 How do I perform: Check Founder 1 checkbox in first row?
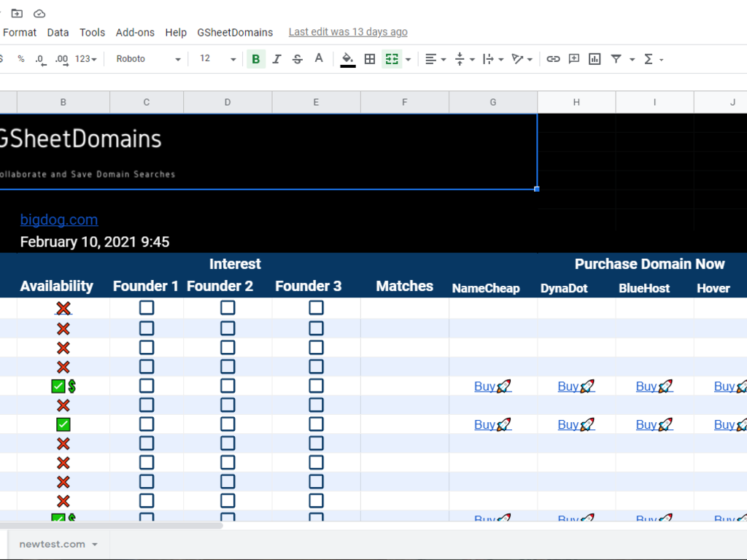pos(147,308)
